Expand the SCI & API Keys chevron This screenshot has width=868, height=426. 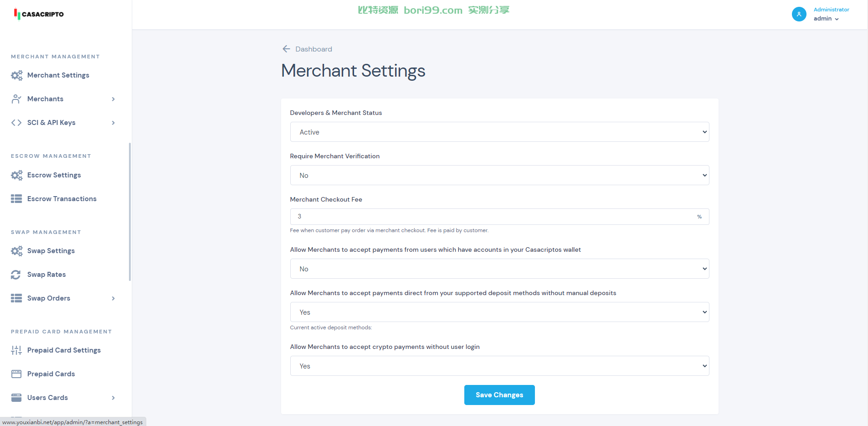[113, 123]
